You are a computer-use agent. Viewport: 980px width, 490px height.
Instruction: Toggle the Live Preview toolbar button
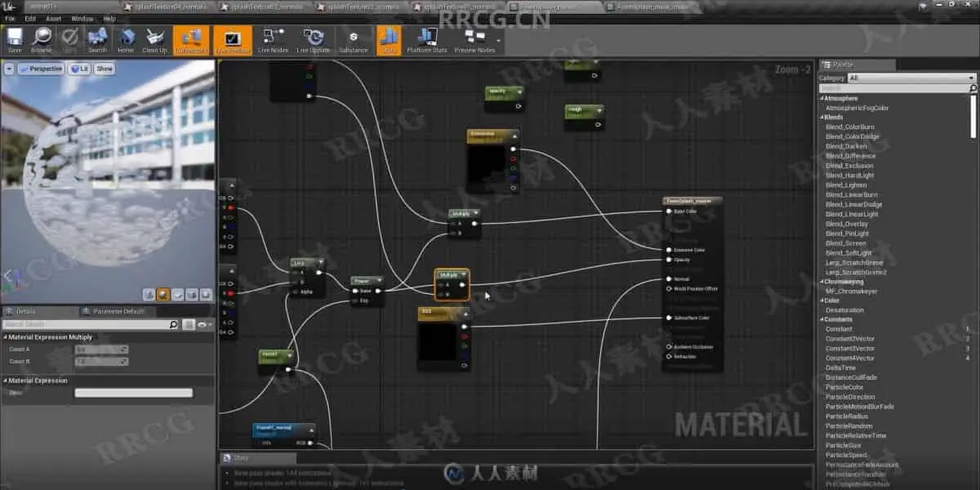[x=233, y=40]
